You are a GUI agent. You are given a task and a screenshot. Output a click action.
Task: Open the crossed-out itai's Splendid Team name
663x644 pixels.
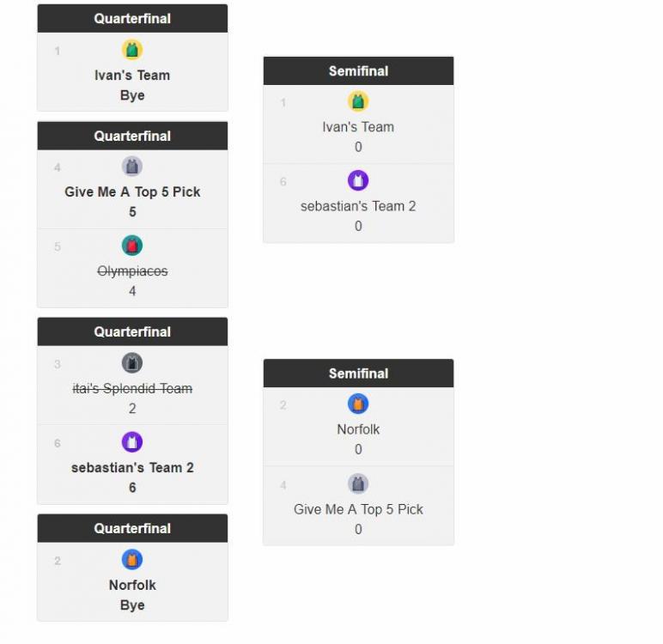[x=132, y=389]
